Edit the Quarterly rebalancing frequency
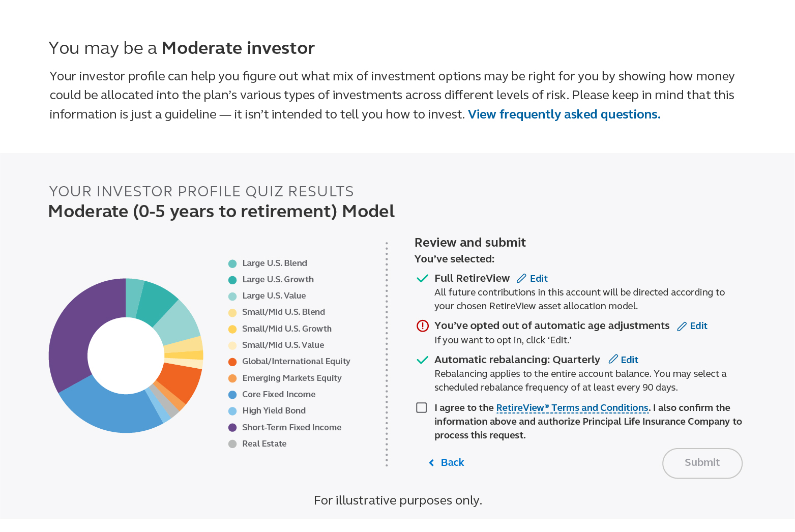 point(629,360)
